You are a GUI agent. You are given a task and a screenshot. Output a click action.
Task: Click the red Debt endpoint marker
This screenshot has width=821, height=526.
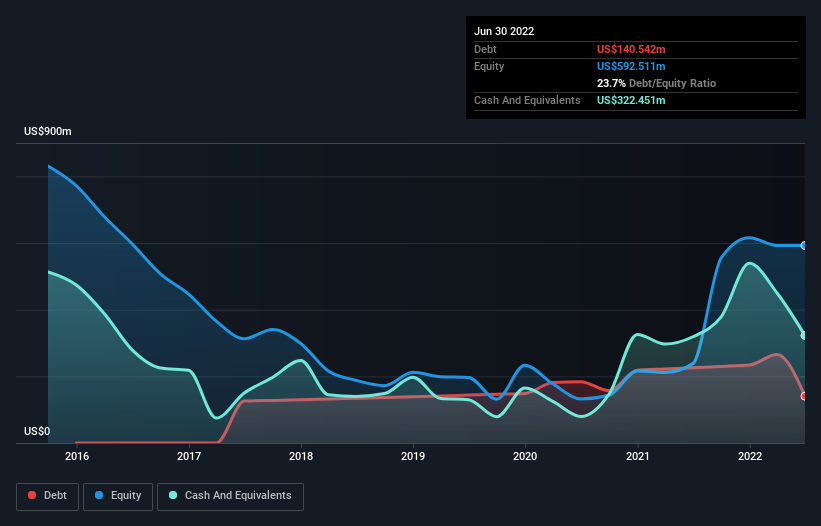pyautogui.click(x=804, y=396)
